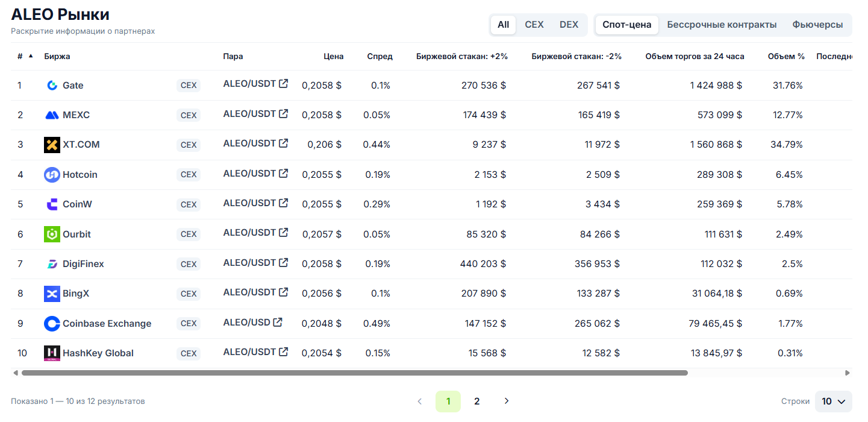
Task: Click the BingX exchange logo
Action: [52, 294]
